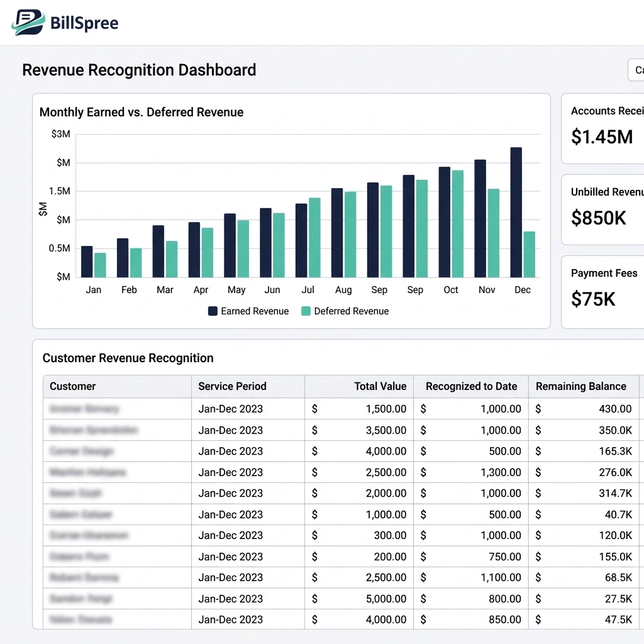Click the 850.00 recognized to date cell
This screenshot has width=644, height=644.
point(470,619)
